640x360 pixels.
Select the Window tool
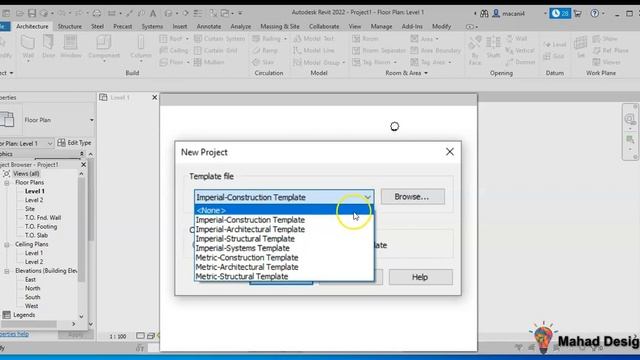(71, 47)
